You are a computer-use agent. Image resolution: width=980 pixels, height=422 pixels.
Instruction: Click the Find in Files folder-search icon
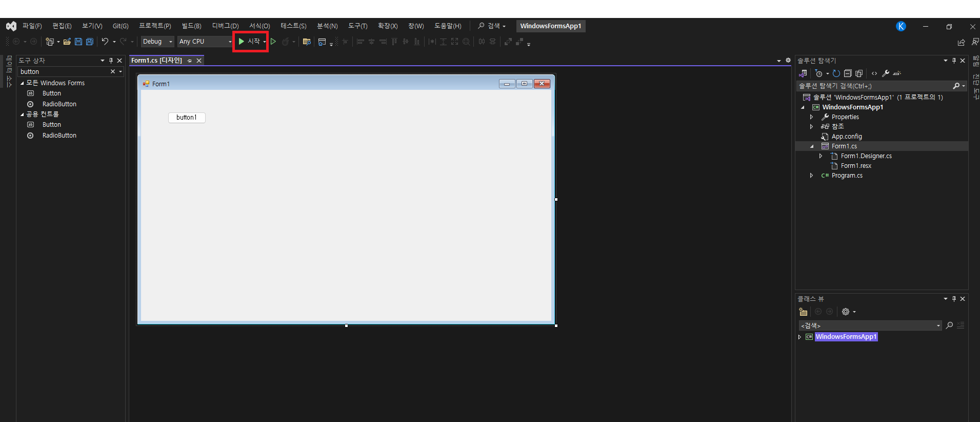(x=307, y=42)
